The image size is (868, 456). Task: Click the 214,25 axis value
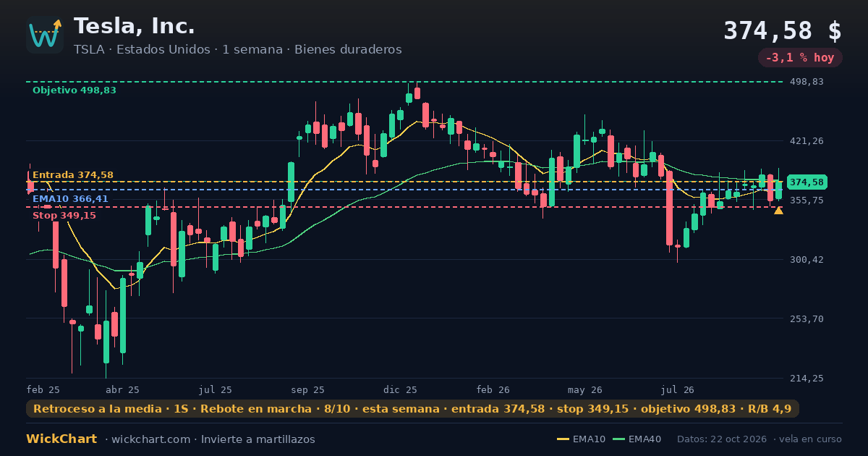click(807, 378)
